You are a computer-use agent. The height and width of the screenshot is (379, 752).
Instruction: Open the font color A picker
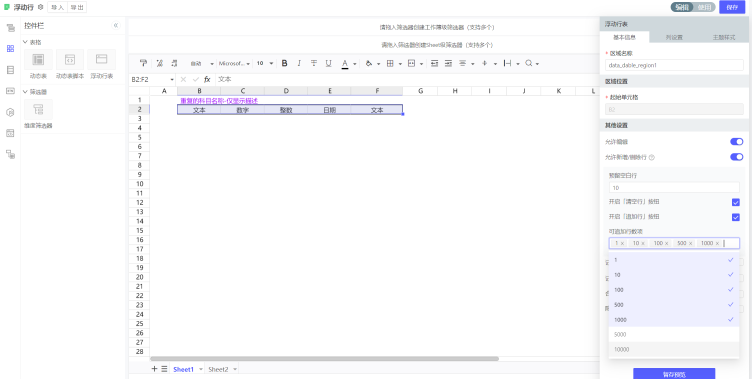(345, 63)
